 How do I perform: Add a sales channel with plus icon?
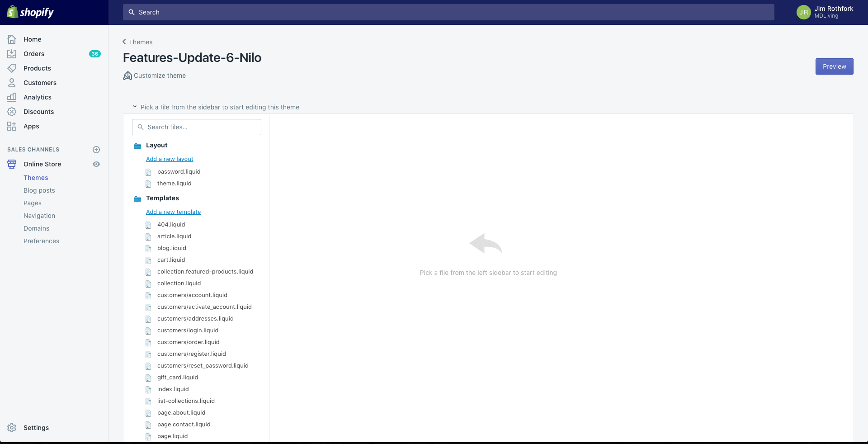pyautogui.click(x=96, y=150)
